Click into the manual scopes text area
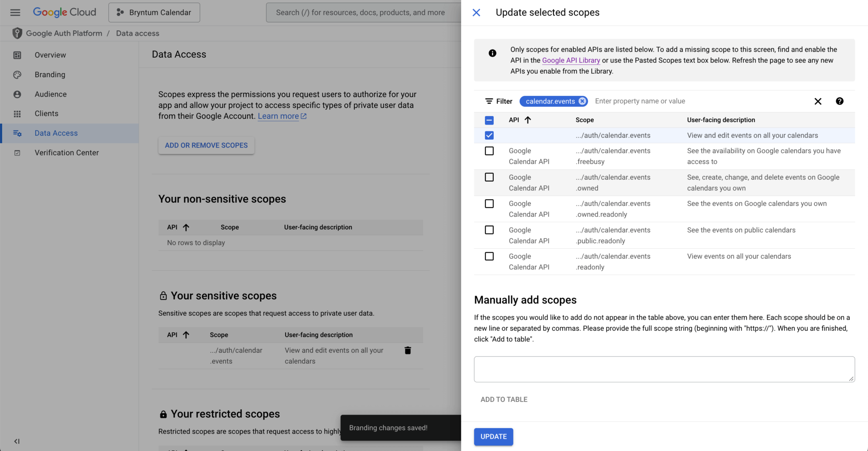This screenshot has width=868, height=451. pyautogui.click(x=664, y=369)
